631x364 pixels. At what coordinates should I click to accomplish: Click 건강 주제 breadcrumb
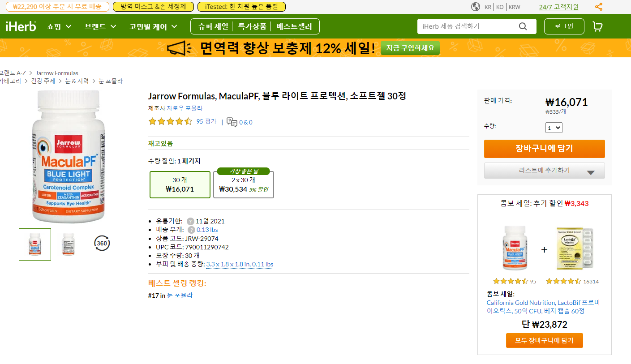43,81
